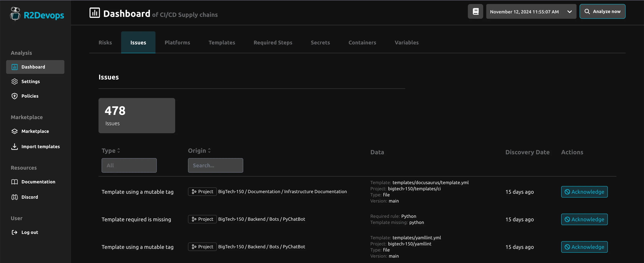Click the Dashboard bar chart sidebar icon
644x263 pixels.
click(15, 67)
